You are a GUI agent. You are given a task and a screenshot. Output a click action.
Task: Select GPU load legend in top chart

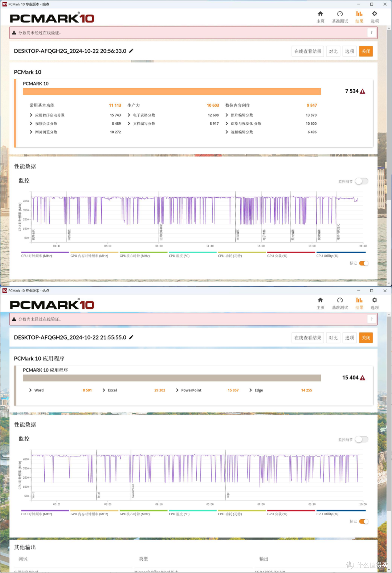pos(291,255)
